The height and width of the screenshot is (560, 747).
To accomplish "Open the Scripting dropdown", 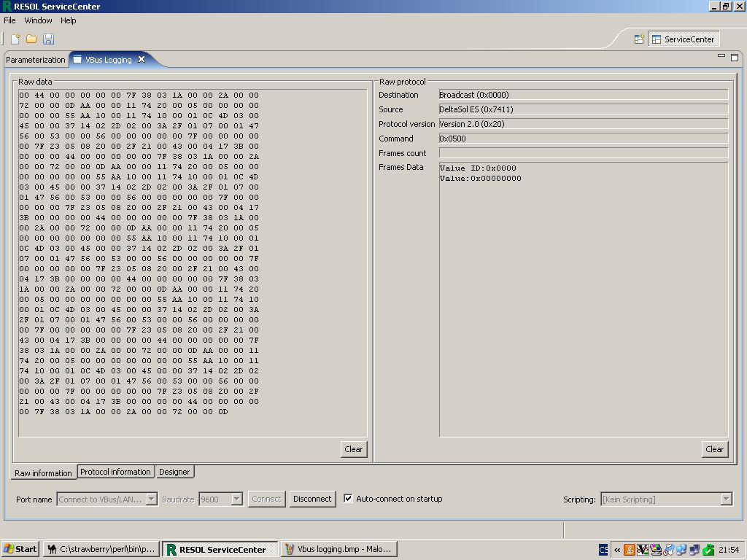I will pyautogui.click(x=726, y=499).
